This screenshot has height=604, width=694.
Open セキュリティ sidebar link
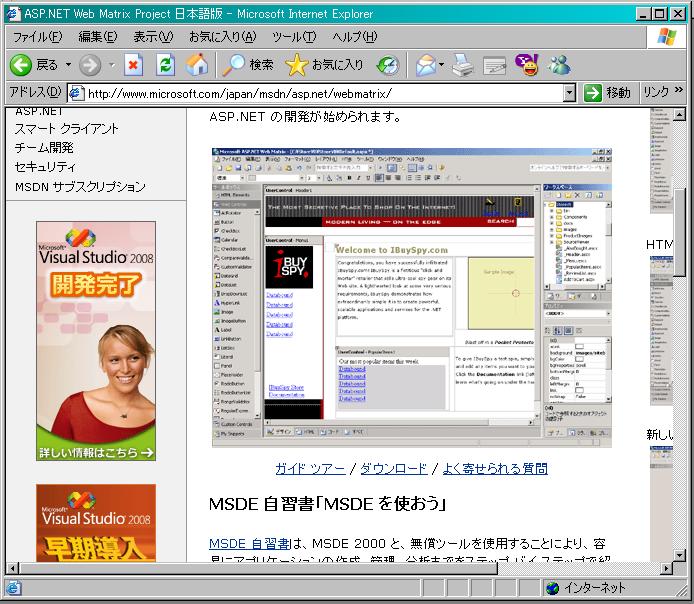(x=45, y=167)
